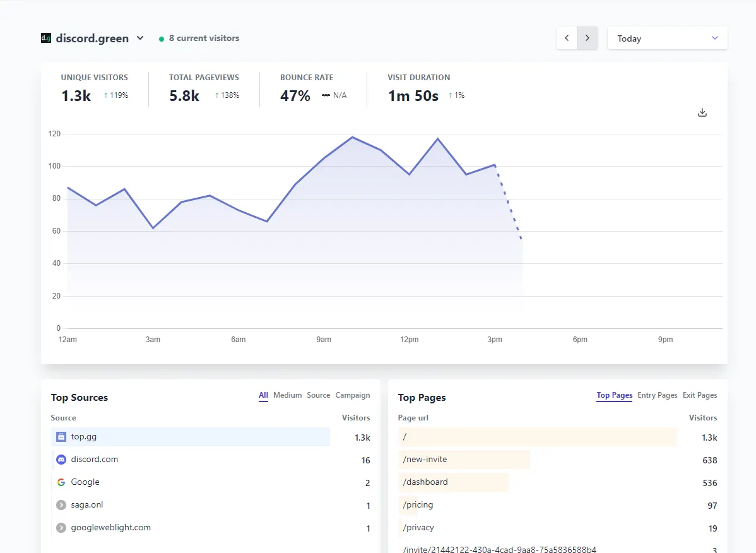The height and width of the screenshot is (553, 756).
Task: Open the Exit Pages tab
Action: [700, 395]
